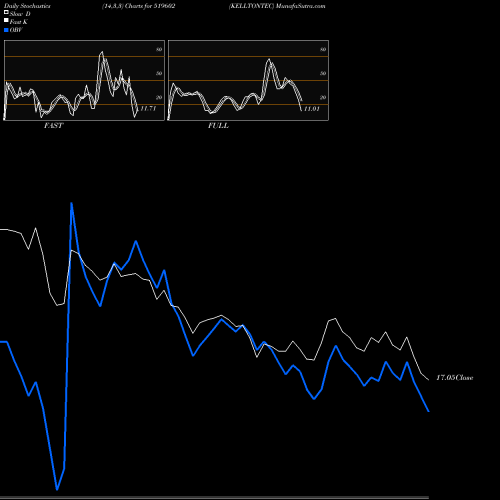Click the highest peak of the blue OBV line
This screenshot has height=500, width=500.
pyautogui.click(x=71, y=203)
